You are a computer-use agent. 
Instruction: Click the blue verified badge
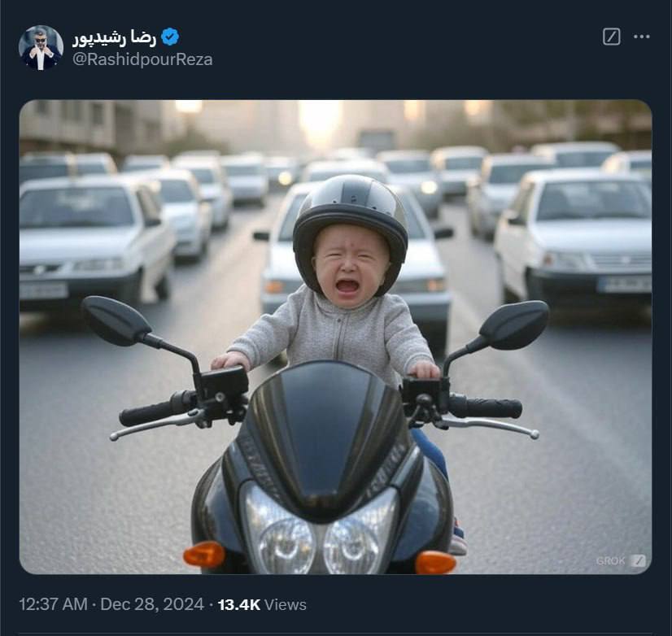(x=170, y=37)
